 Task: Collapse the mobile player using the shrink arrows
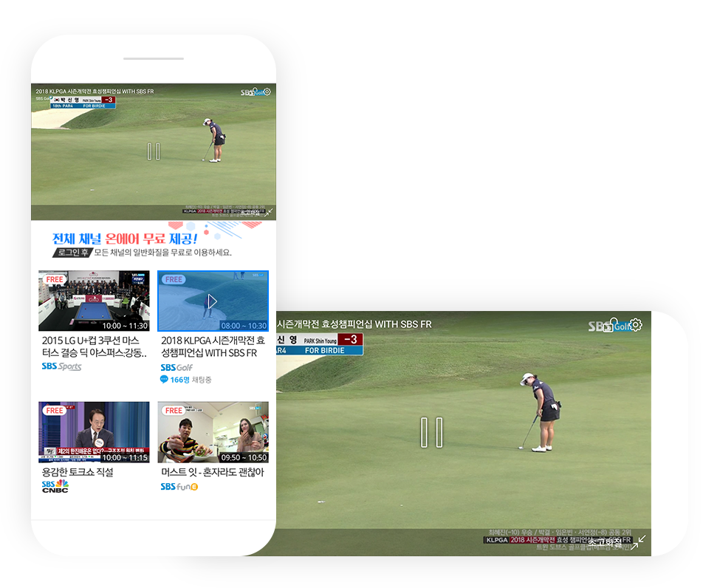click(269, 213)
